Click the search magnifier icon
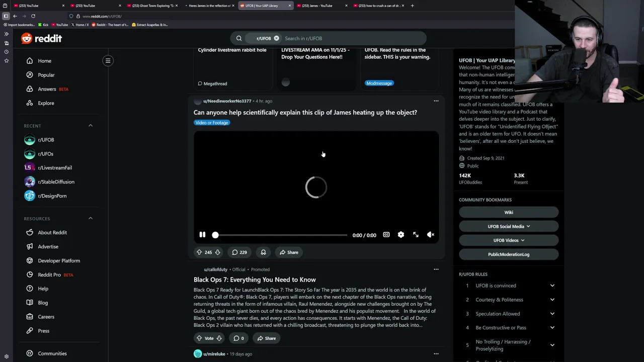This screenshot has height=362, width=644. pos(239,38)
